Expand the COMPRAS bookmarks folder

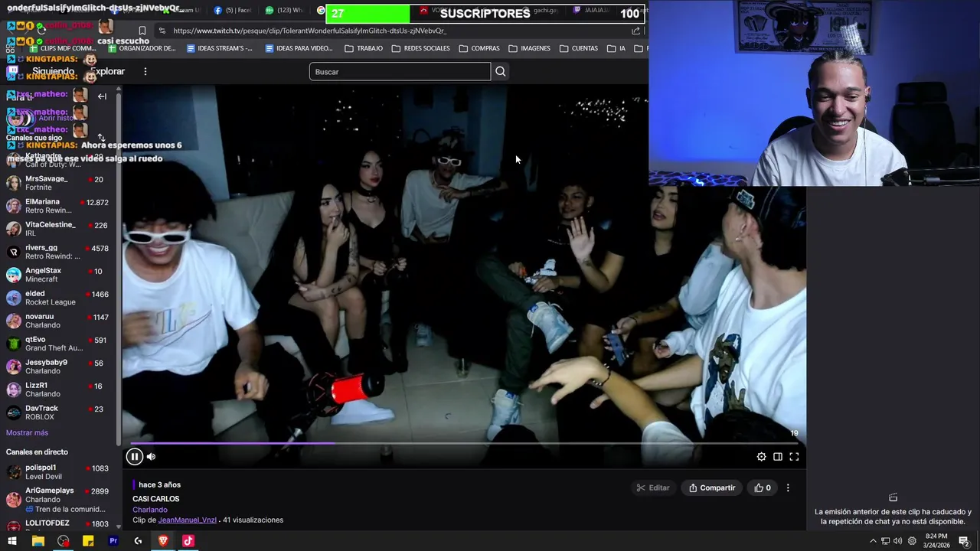coord(479,48)
